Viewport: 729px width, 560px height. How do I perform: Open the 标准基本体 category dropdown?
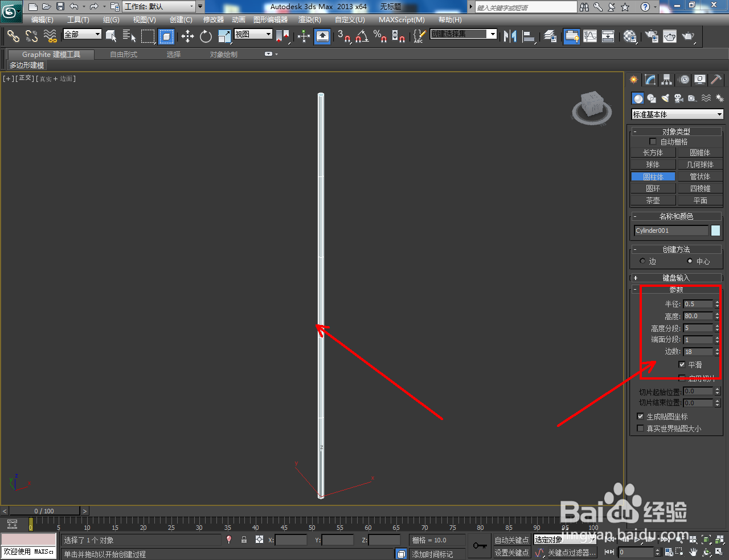[x=677, y=114]
